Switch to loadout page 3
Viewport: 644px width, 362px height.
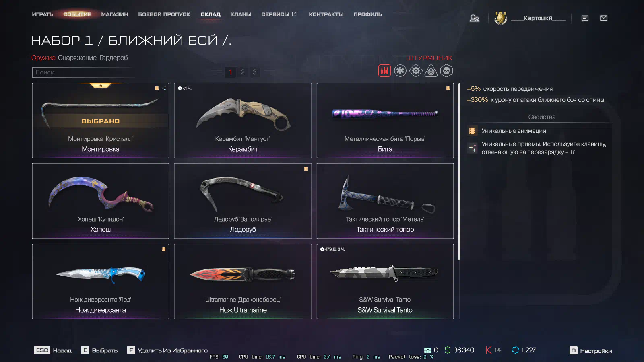(254, 72)
